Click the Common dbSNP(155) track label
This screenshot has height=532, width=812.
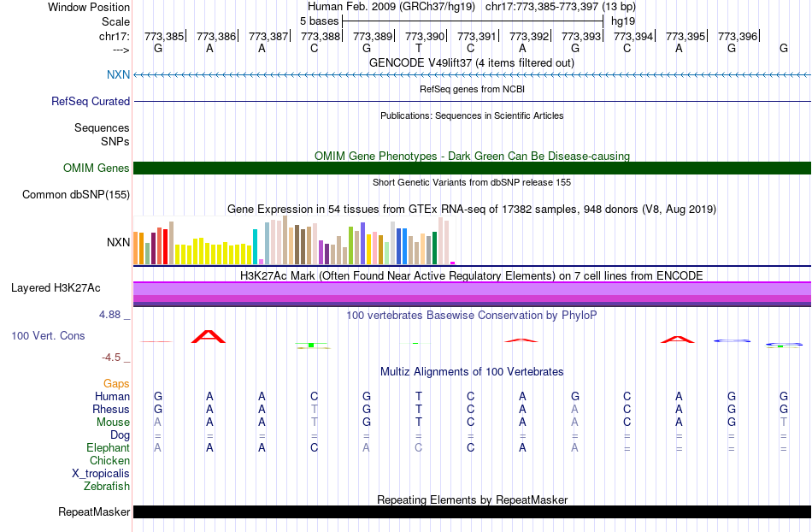click(x=76, y=194)
